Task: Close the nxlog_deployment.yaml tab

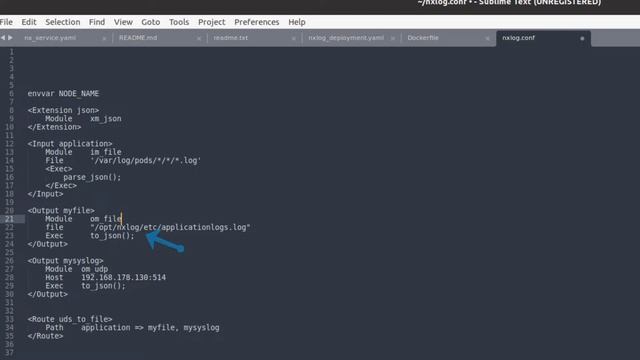Action: 393,39
